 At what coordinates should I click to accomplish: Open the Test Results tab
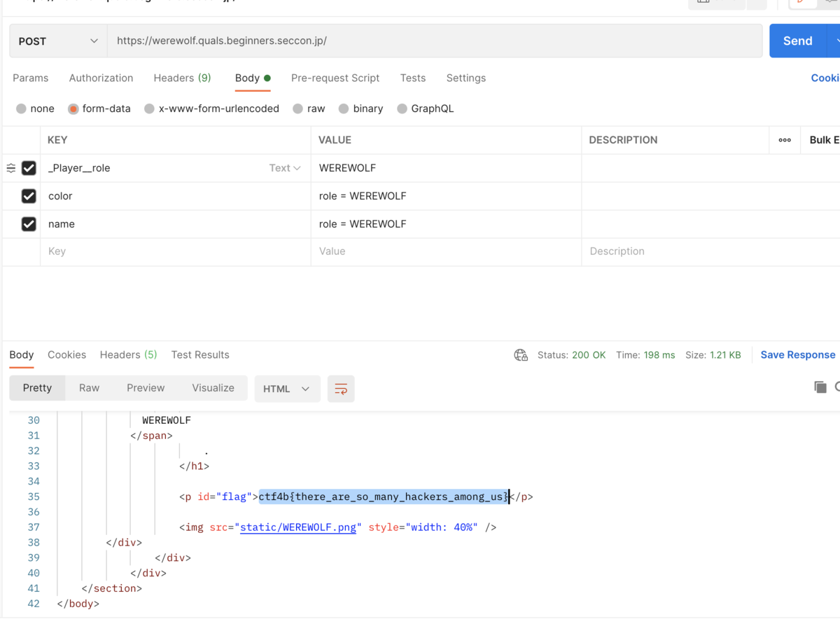200,354
